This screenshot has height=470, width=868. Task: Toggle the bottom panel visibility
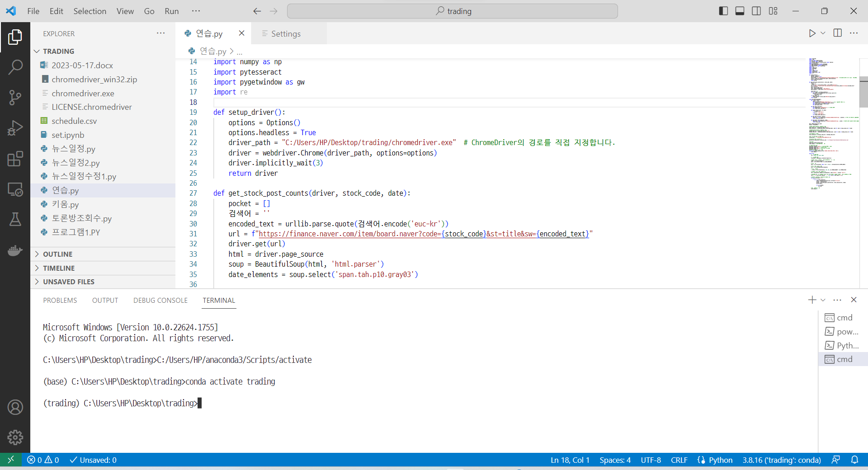click(x=740, y=11)
